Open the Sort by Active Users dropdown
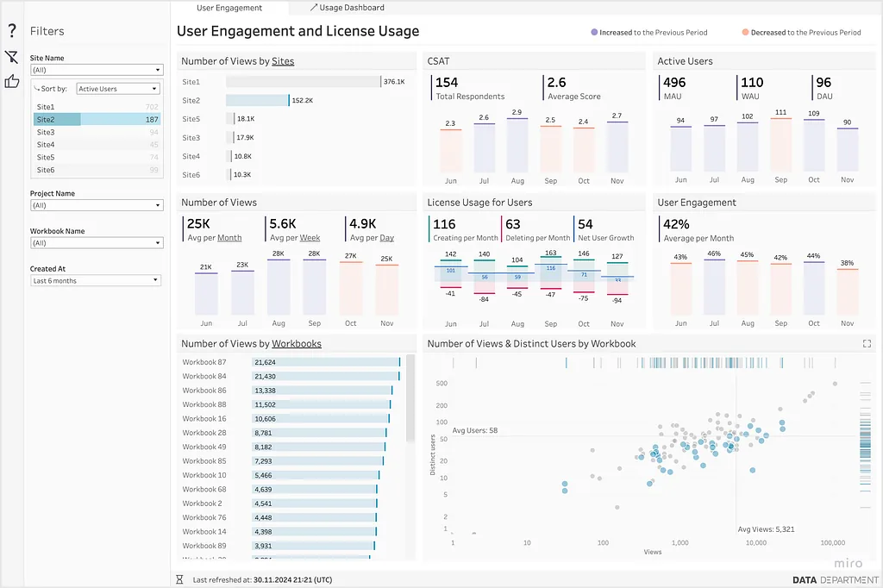 (118, 89)
